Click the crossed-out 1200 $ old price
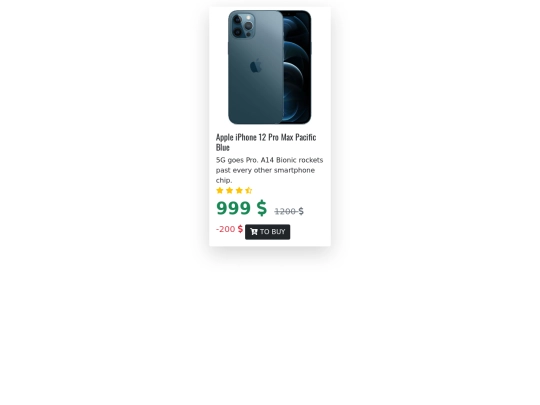 pos(289,211)
